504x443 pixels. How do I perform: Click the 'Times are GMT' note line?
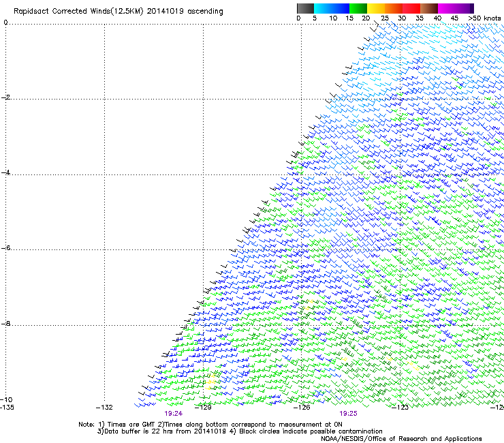(x=210, y=425)
